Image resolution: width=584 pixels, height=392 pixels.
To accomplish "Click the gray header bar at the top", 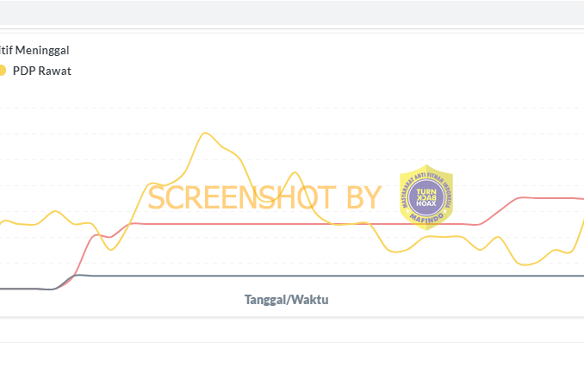I will pos(292,12).
